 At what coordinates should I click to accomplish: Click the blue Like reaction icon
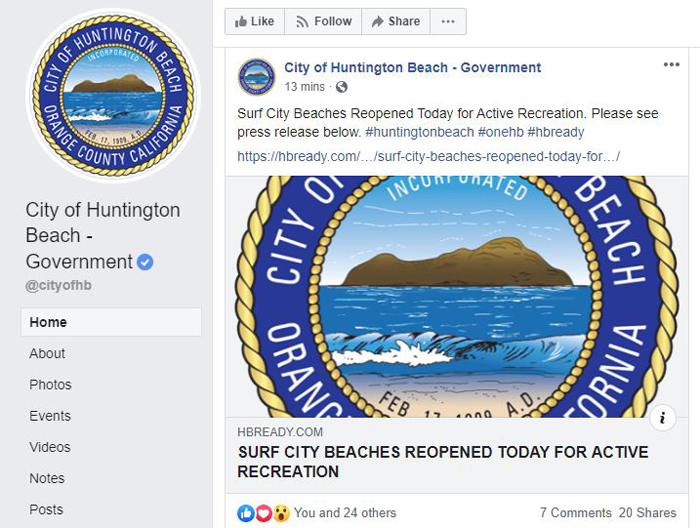click(x=246, y=513)
